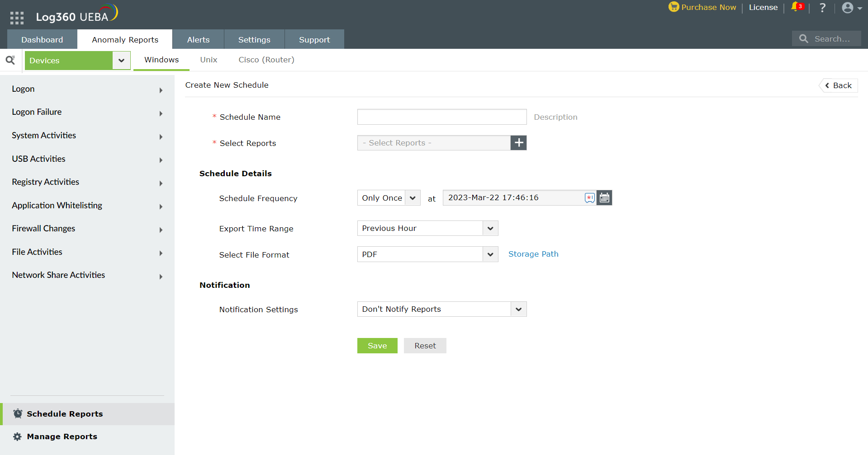Switch to the Dashboard tab
This screenshot has height=455, width=868.
pyautogui.click(x=42, y=39)
